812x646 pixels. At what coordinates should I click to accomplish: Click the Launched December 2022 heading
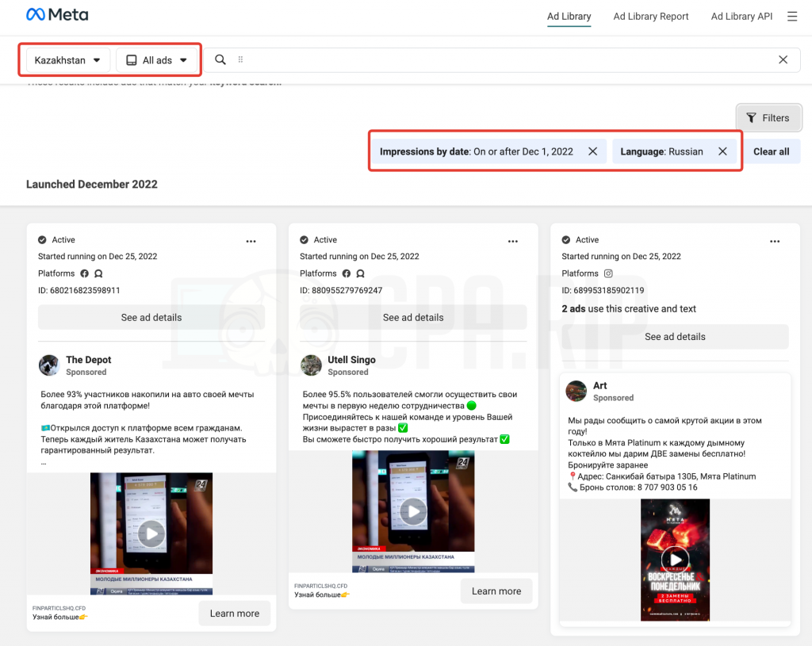92,184
